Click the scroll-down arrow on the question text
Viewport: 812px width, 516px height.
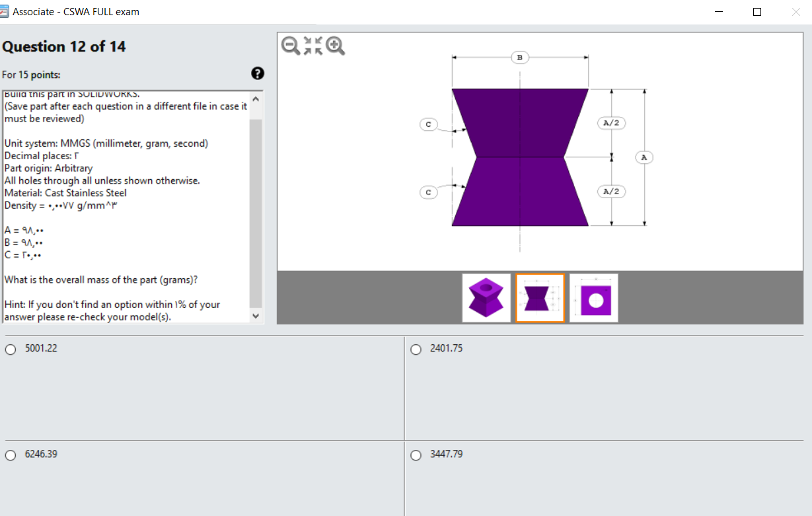tap(255, 316)
